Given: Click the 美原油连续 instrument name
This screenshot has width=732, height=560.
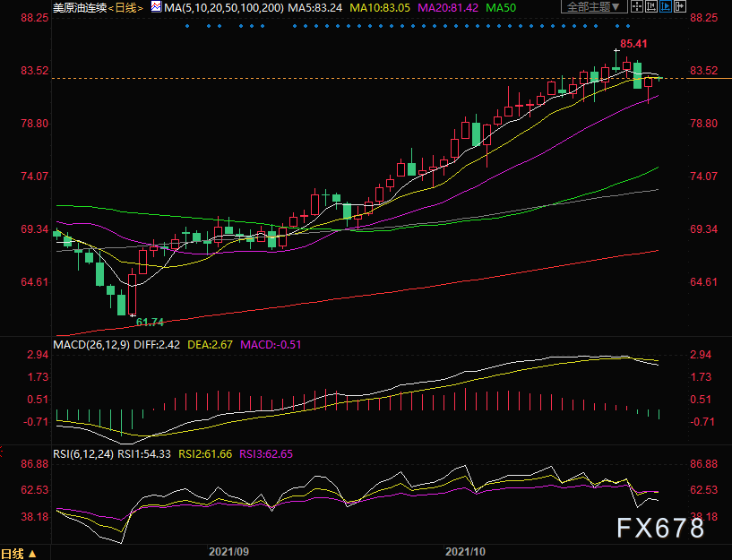Looking at the screenshot, I should point(80,8).
